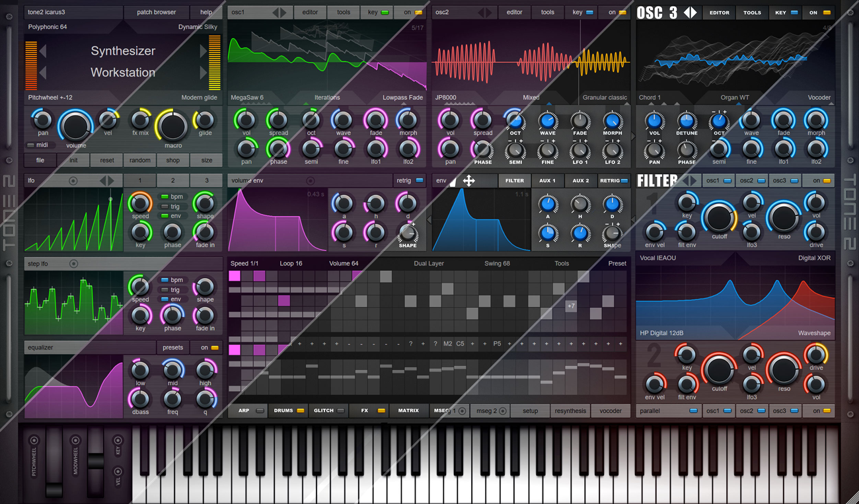Viewport: 859px width, 504px height.
Task: Open the patch browser
Action: click(157, 11)
